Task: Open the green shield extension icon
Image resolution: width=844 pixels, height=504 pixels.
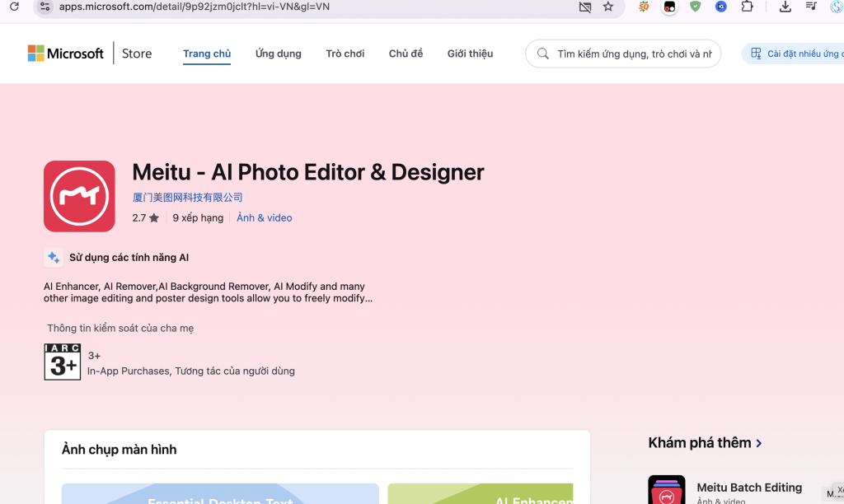Action: coord(696,7)
